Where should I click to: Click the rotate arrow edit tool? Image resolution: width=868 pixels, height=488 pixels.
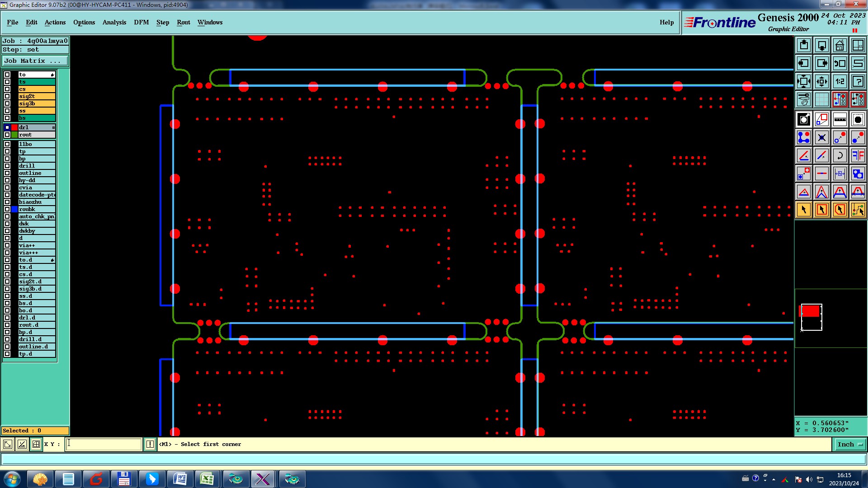point(840,155)
